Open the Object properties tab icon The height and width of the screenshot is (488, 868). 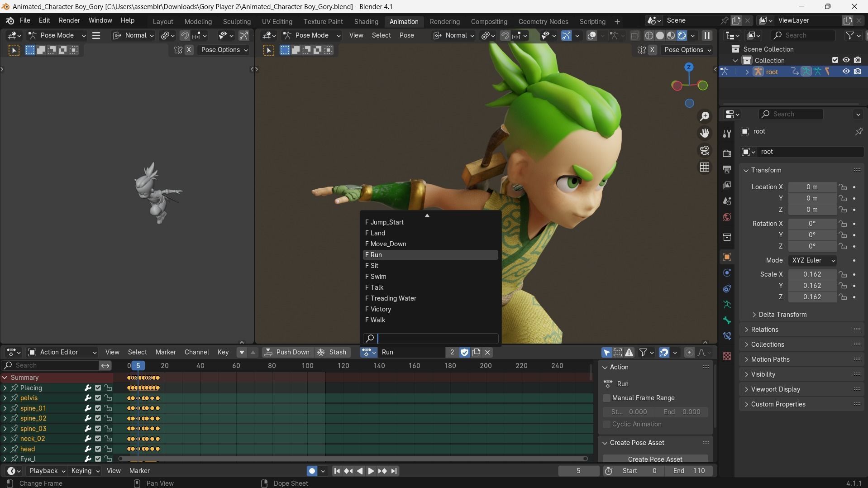[x=727, y=257]
